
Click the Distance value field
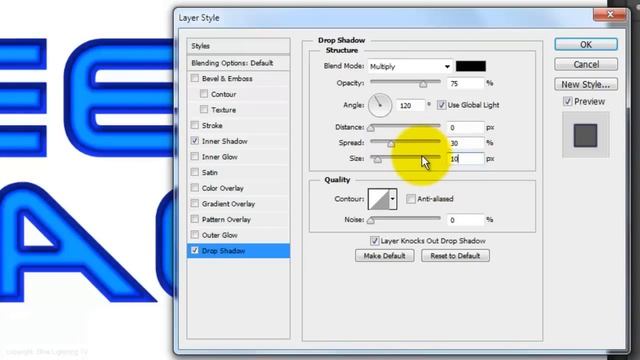[465, 127]
